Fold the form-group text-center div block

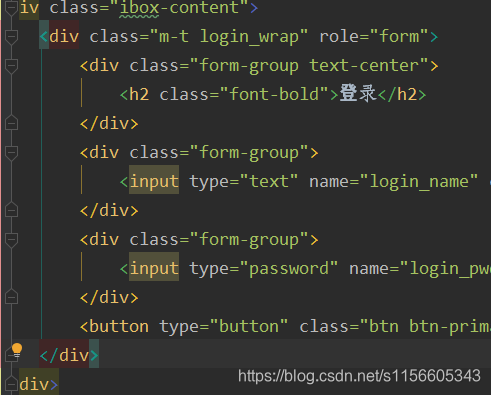point(12,65)
